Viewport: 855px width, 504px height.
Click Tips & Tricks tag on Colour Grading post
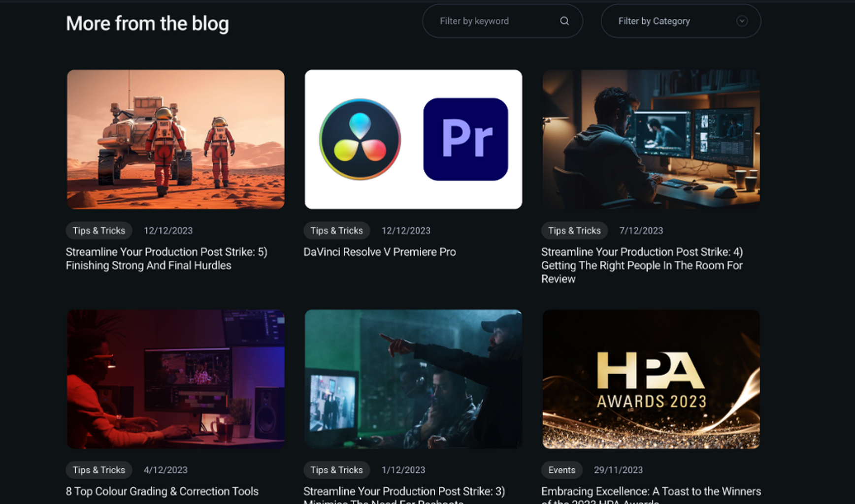point(99,470)
